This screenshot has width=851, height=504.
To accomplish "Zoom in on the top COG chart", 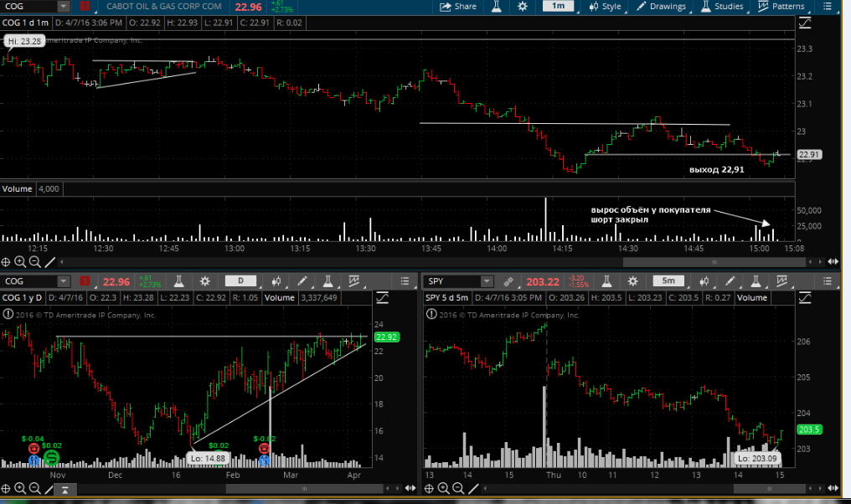I will click(x=20, y=262).
